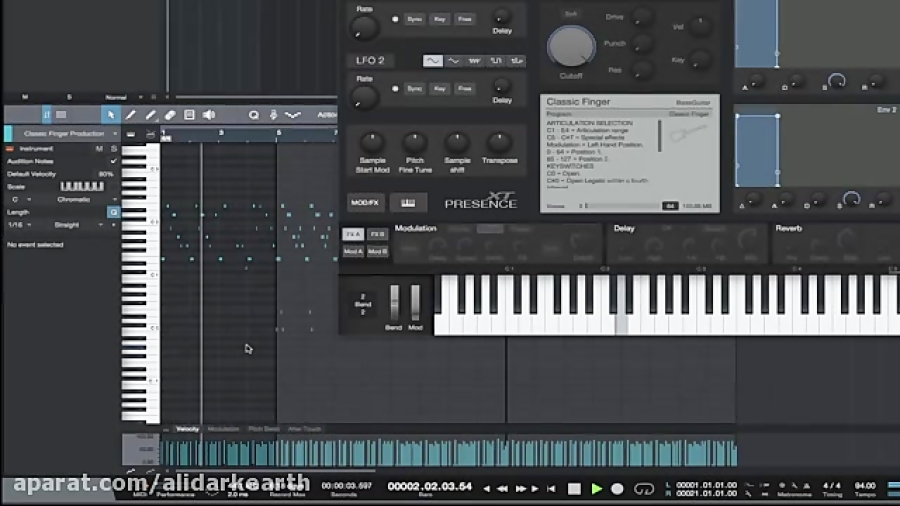Select the Mute tool square icon
The width and height of the screenshot is (900, 506).
[x=189, y=115]
